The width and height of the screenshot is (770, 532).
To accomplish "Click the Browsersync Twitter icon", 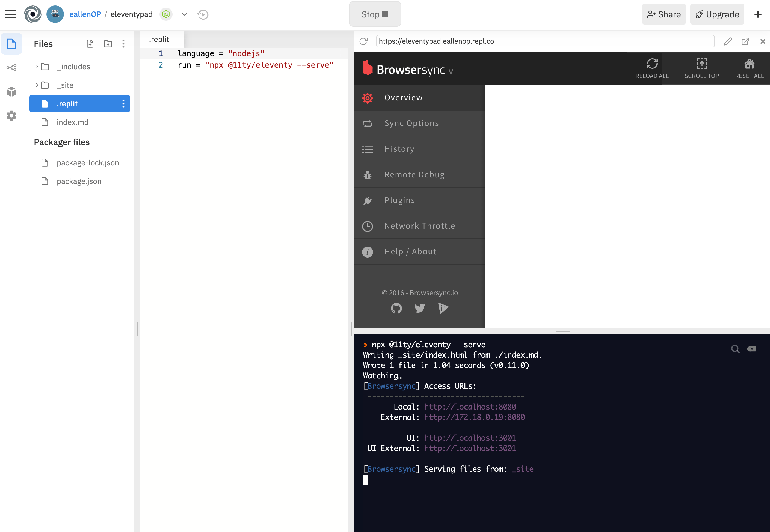I will 420,308.
